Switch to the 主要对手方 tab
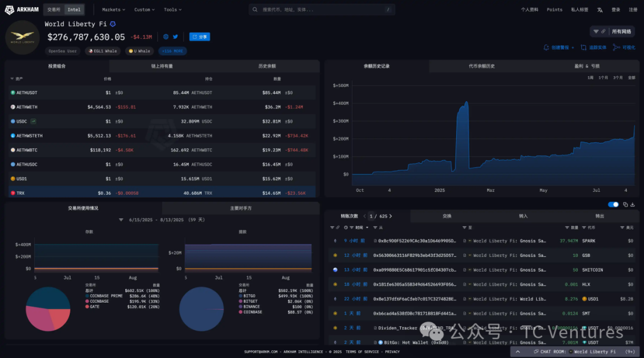Image resolution: width=644 pixels, height=358 pixels. 241,208
